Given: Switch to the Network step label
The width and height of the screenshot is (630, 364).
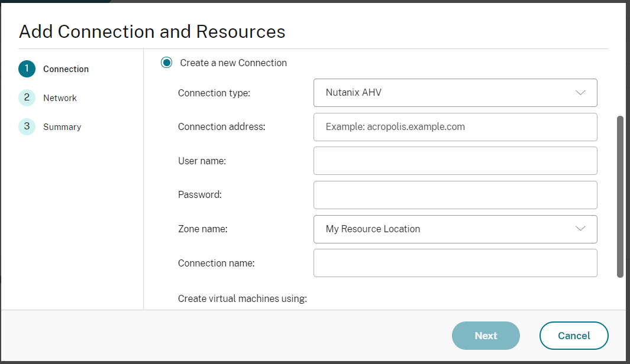Looking at the screenshot, I should tap(60, 98).
